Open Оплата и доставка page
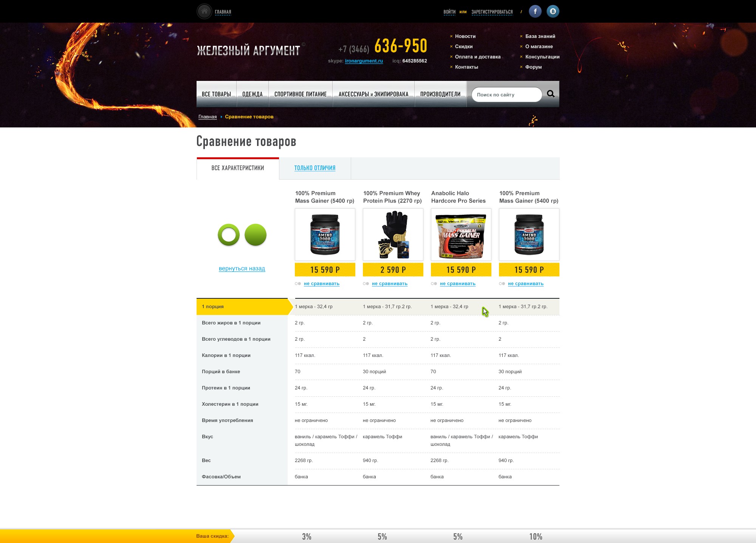The image size is (756, 543). (478, 57)
